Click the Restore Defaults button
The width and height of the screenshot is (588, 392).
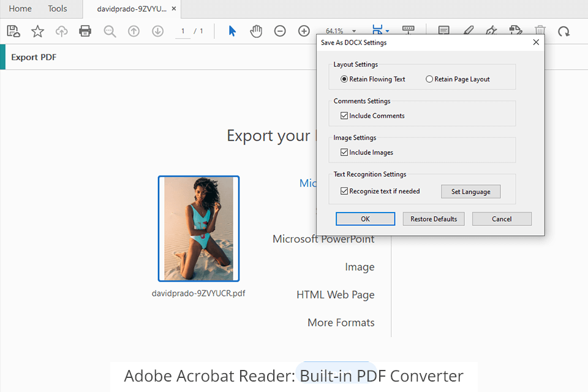coord(434,219)
